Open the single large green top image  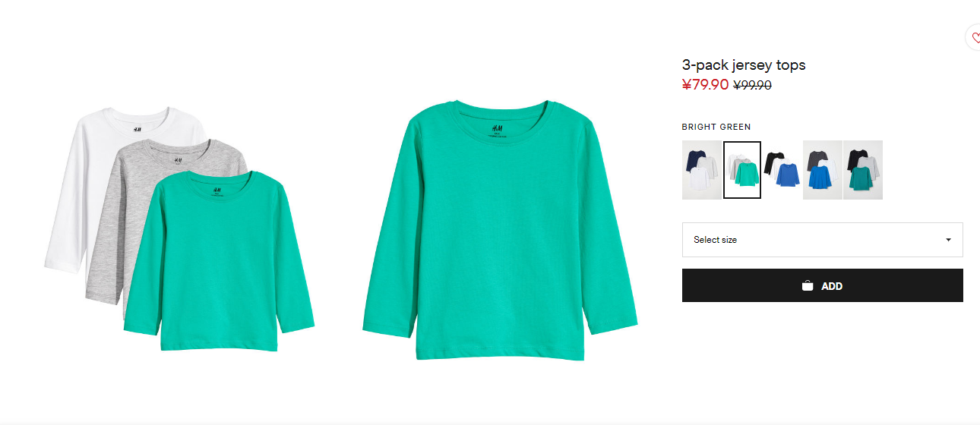pos(499,230)
